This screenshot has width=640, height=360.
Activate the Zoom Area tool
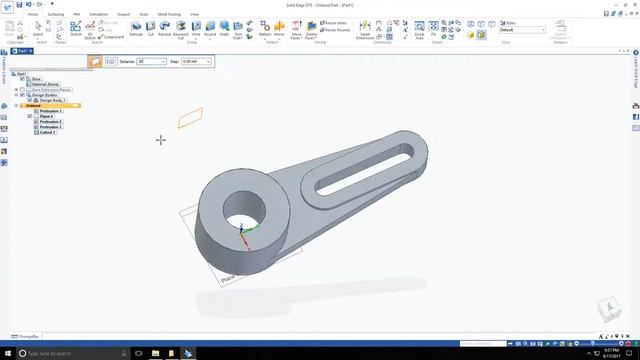(419, 30)
